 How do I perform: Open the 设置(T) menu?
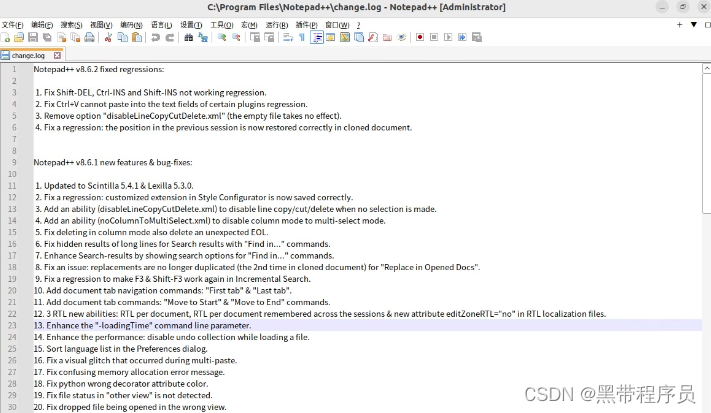pyautogui.click(x=191, y=25)
